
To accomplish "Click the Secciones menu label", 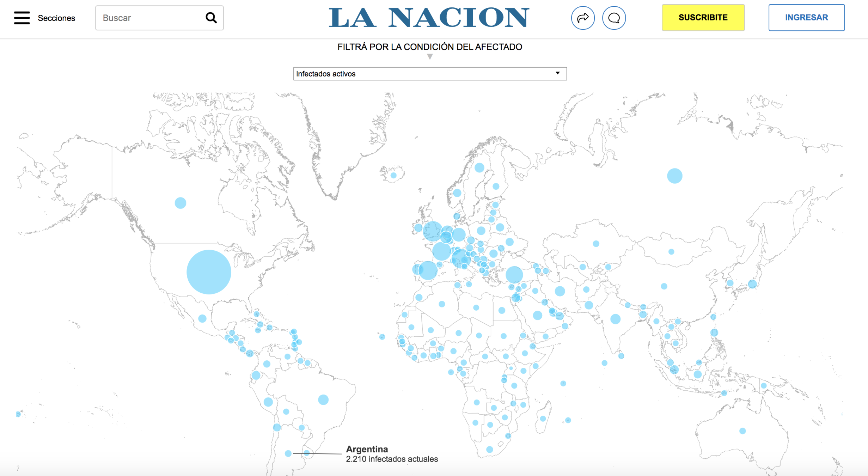I will click(56, 18).
